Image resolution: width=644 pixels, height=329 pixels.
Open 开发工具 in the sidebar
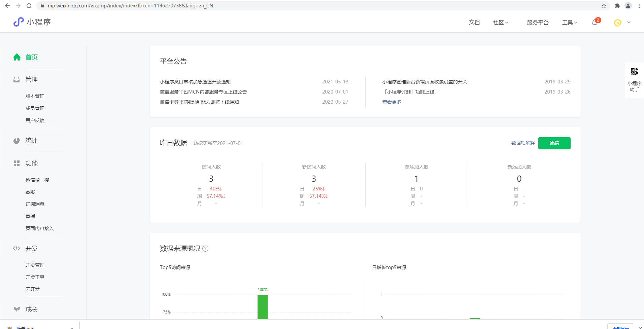click(x=35, y=277)
